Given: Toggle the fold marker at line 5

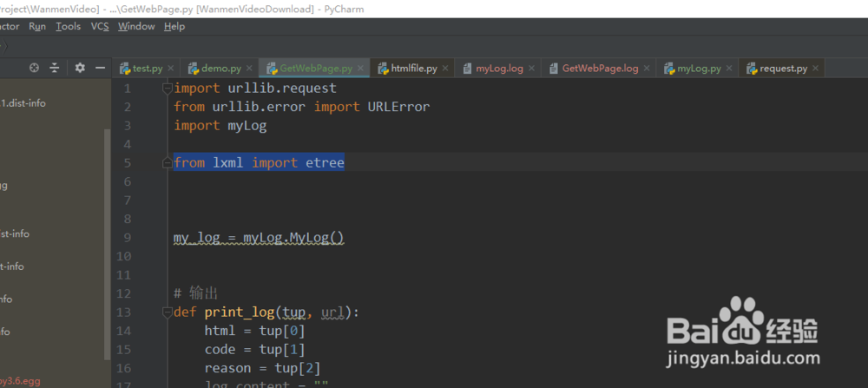Looking at the screenshot, I should pos(168,162).
